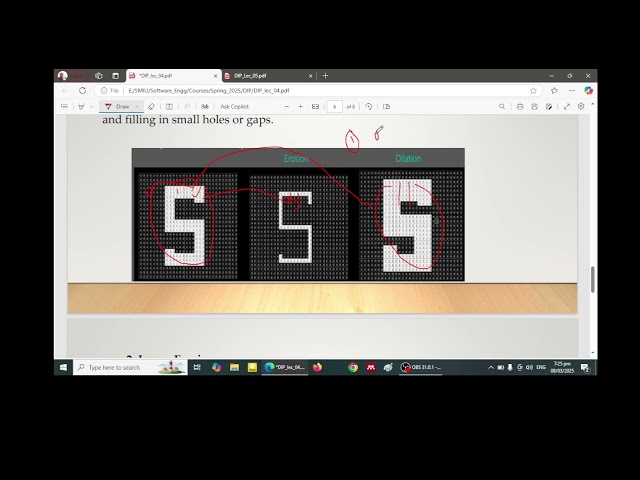Open the table of contents sidebar
The height and width of the screenshot is (480, 640).
pos(64,107)
